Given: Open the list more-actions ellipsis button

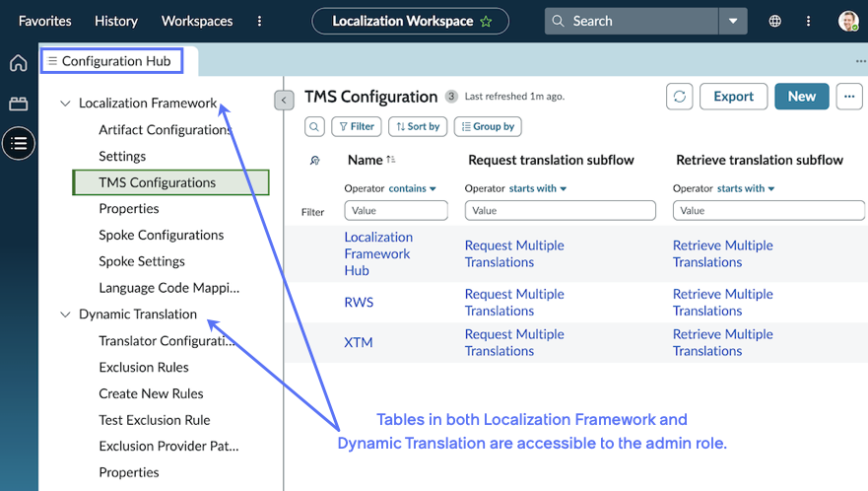Looking at the screenshot, I should (849, 97).
